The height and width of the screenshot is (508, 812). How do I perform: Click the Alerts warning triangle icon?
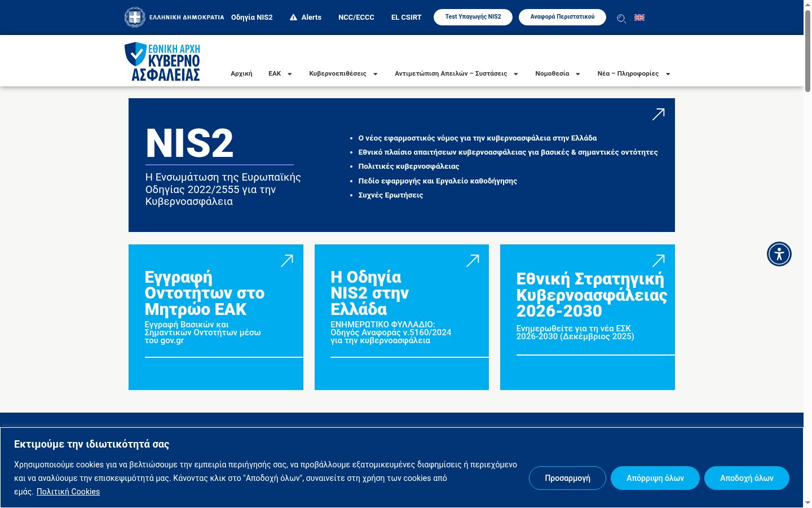(293, 17)
